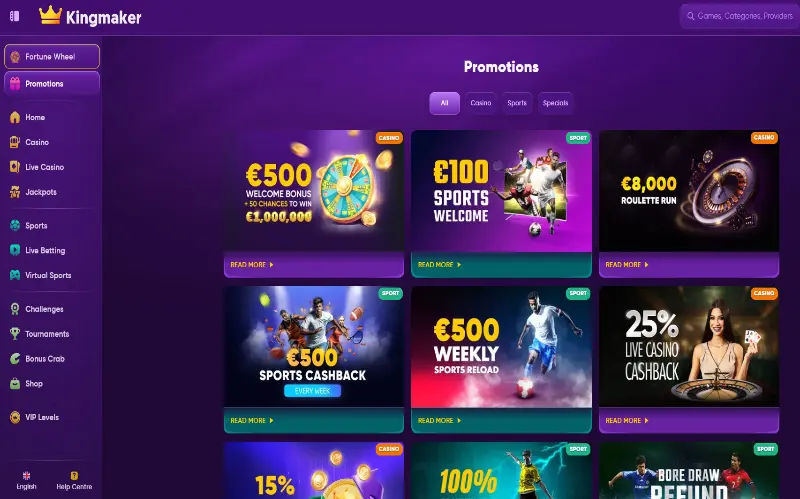Open the 25% Live Casino Cashback banner
Viewport: 800px width, 499px height.
[689, 346]
